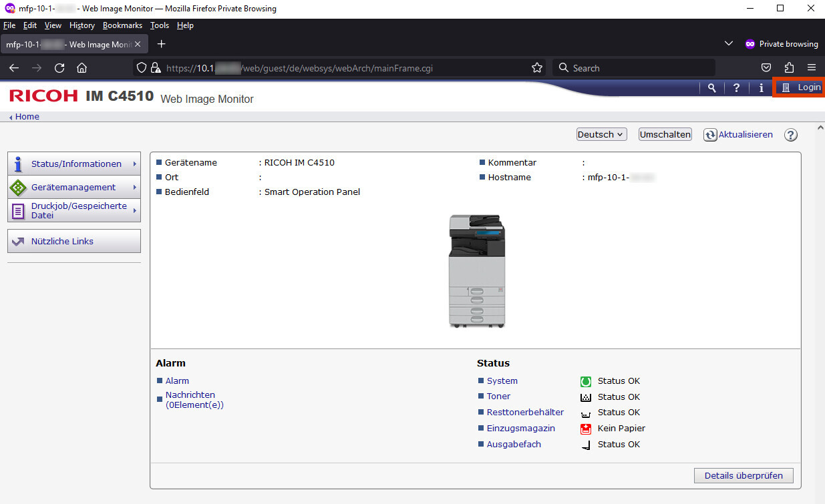The image size is (825, 504).
Task: Click the Aktualisieren link text
Action: point(746,134)
